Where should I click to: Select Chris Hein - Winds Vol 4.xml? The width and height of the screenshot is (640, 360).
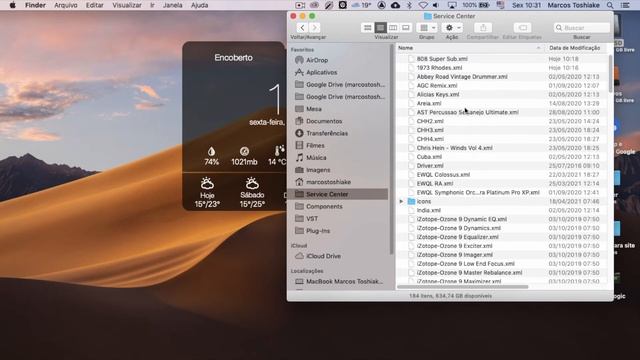tap(454, 148)
